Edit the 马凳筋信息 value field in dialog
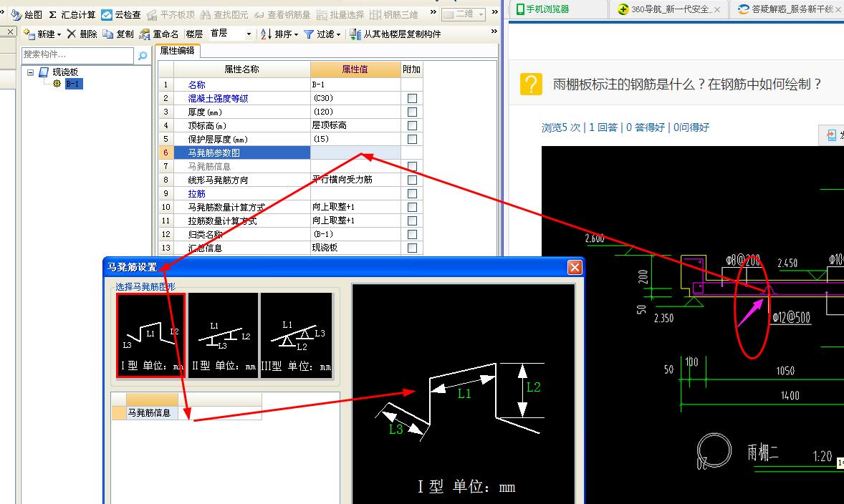The height and width of the screenshot is (504, 844). (220, 412)
